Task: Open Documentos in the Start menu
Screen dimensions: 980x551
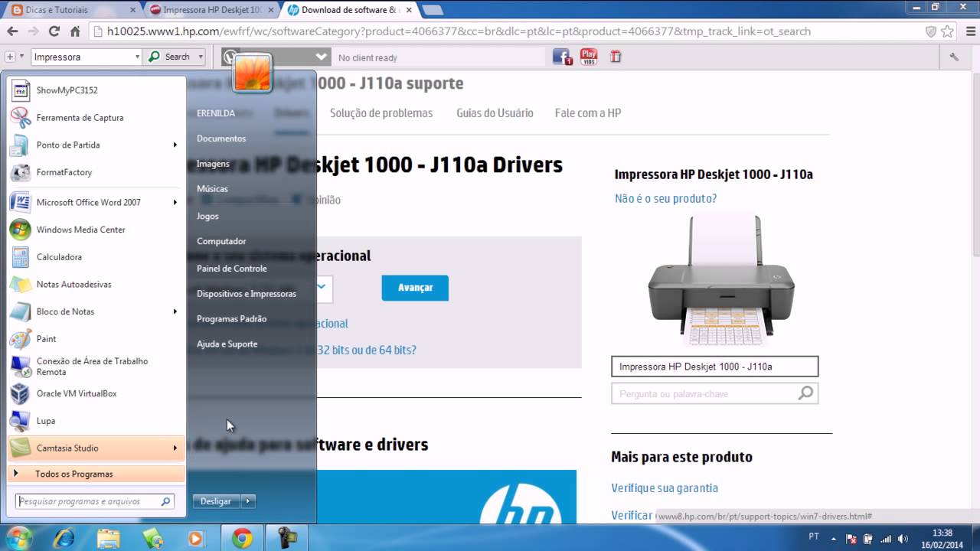Action: click(221, 139)
